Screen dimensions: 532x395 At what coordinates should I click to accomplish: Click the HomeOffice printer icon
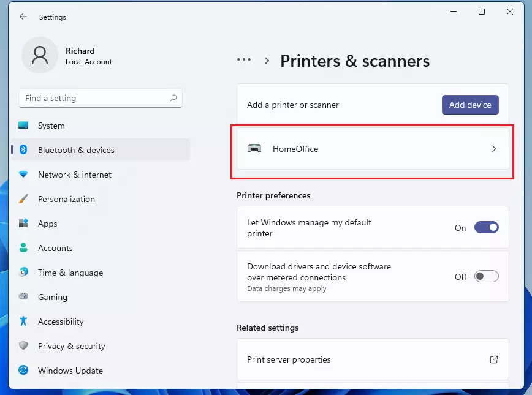click(x=254, y=148)
